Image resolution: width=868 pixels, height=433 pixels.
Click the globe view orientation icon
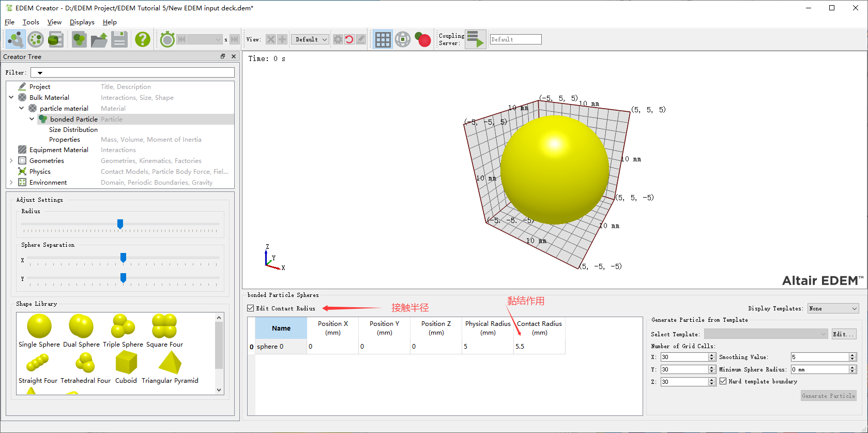[x=403, y=39]
